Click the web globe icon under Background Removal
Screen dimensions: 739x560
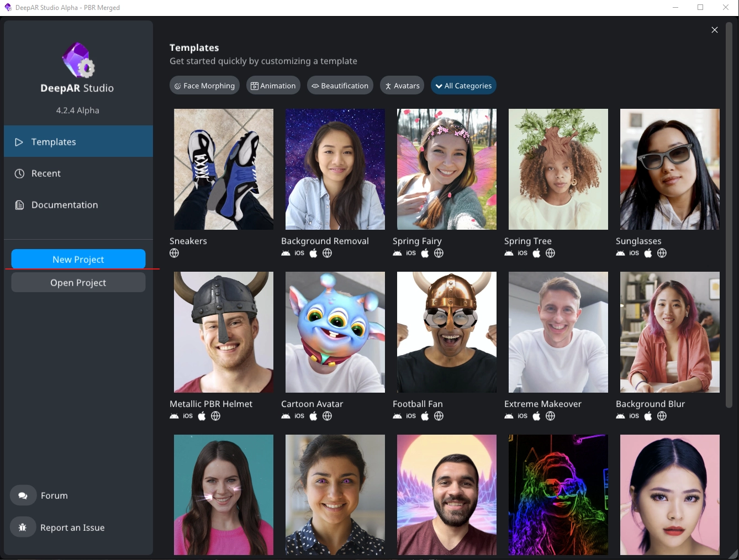coord(327,253)
